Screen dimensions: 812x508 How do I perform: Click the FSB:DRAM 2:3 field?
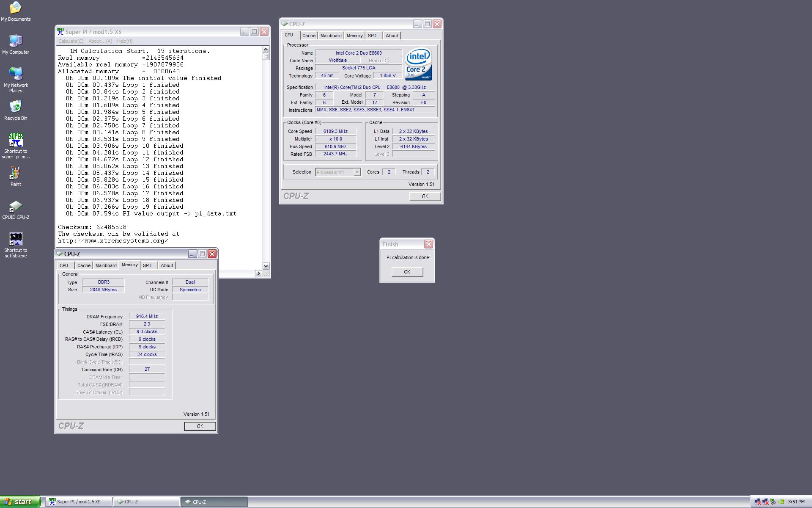(x=147, y=324)
